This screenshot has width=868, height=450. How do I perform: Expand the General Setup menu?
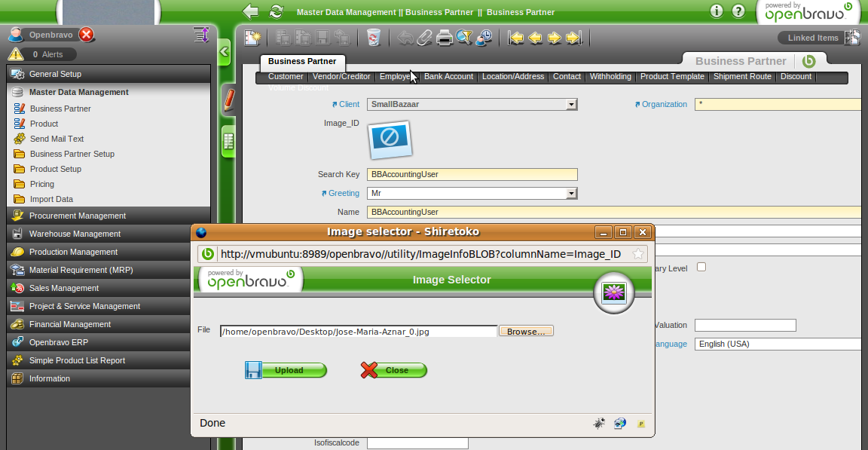click(x=108, y=74)
